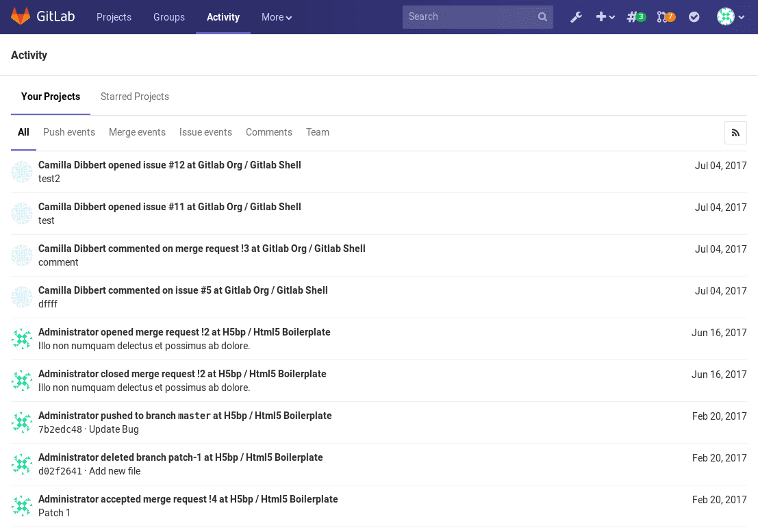This screenshot has height=532, width=758.
Task: Go to Groups in top navigation
Action: [x=168, y=17]
